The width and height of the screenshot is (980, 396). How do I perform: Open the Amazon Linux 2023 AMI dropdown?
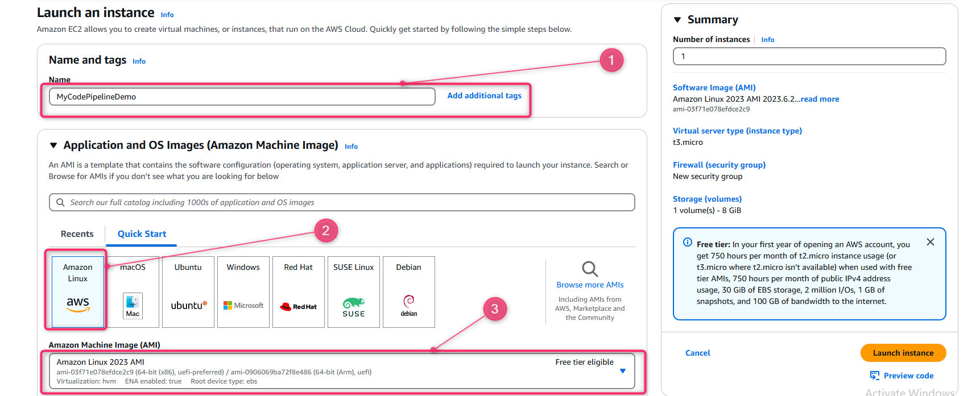click(342, 372)
